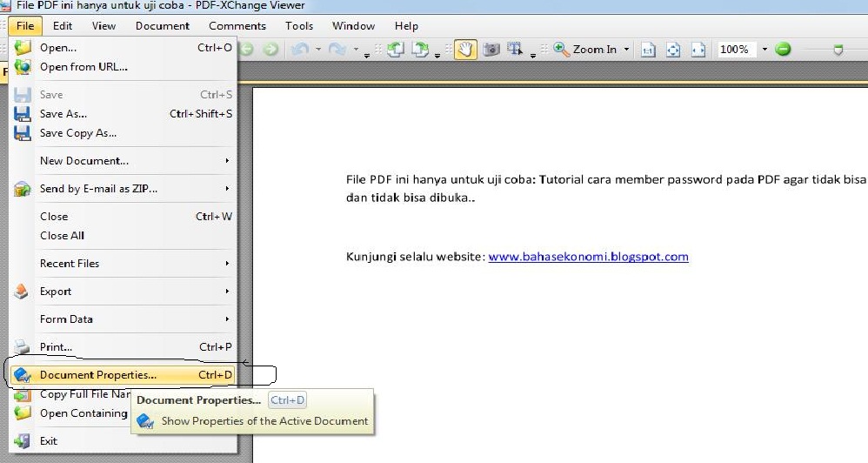Choose Print... menu entry
The height and width of the screenshot is (463, 868).
pos(123,347)
